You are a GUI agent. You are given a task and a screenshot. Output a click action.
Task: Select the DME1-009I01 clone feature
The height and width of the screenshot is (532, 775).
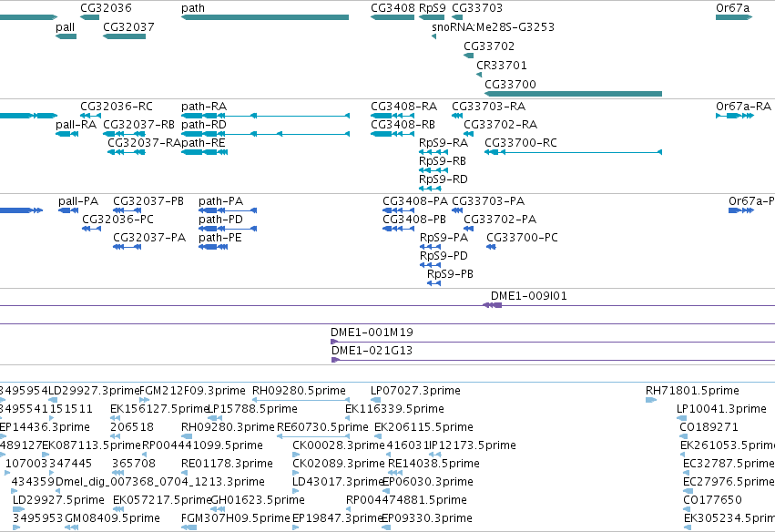(493, 305)
